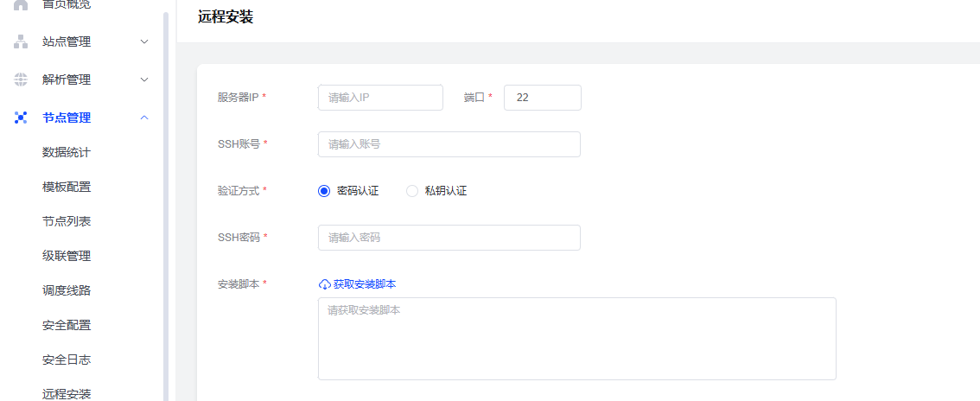Click the sidebar vertical scrollbar
980x401 pixels.
pos(166,207)
